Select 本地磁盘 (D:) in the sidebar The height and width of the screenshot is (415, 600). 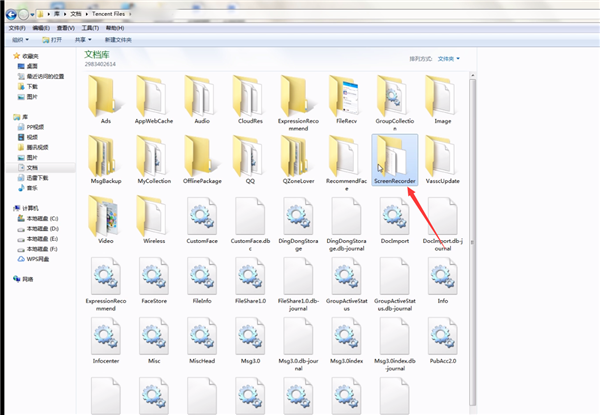point(38,229)
